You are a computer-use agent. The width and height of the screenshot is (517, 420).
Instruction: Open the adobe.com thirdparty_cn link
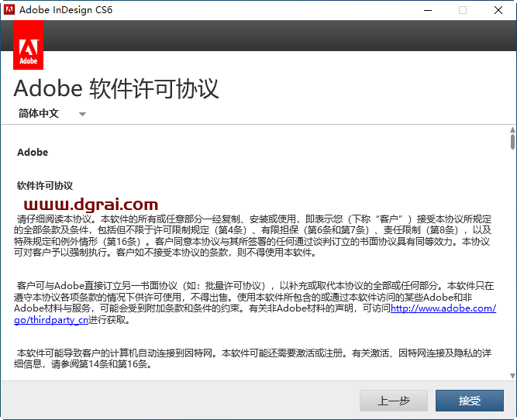(443, 308)
